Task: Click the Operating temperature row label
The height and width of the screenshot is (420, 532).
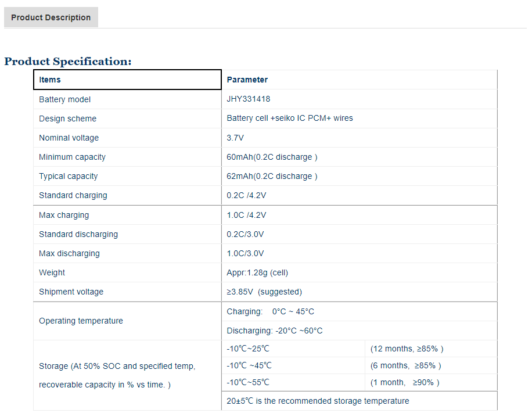Action: tap(81, 321)
